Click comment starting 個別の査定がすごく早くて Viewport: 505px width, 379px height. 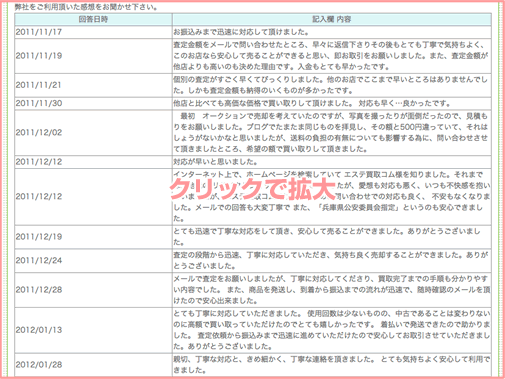coord(332,85)
